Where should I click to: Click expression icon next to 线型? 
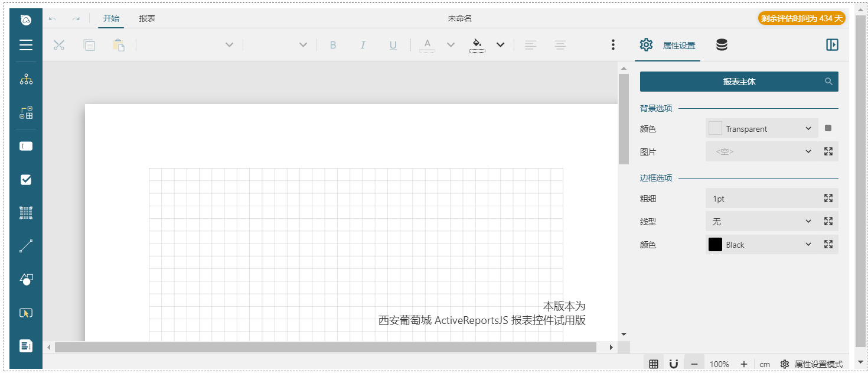[x=828, y=221]
